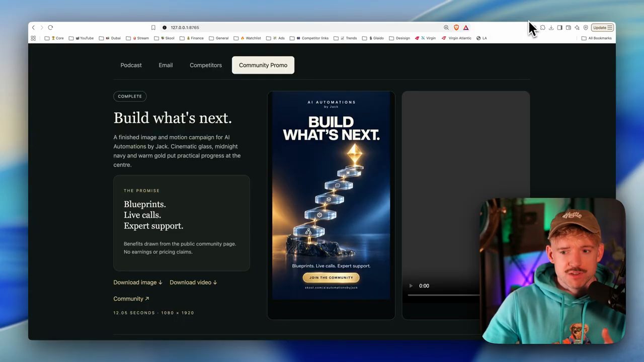Open the Stream bookmarks folder

[137, 38]
